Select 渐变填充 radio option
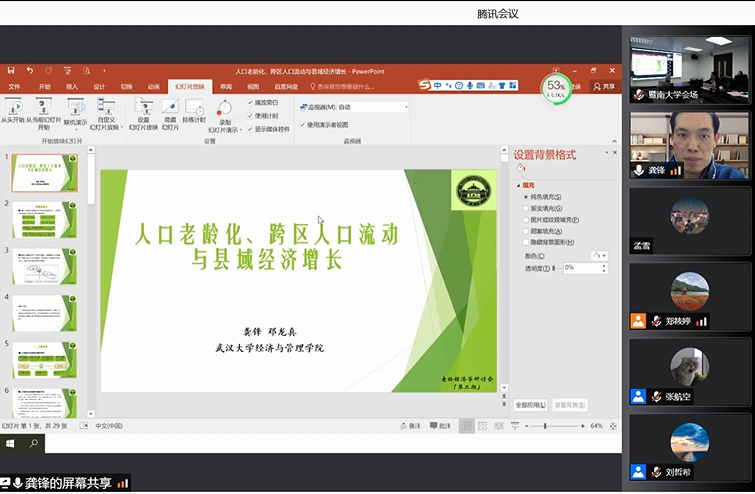This screenshot has width=755, height=494. point(526,208)
